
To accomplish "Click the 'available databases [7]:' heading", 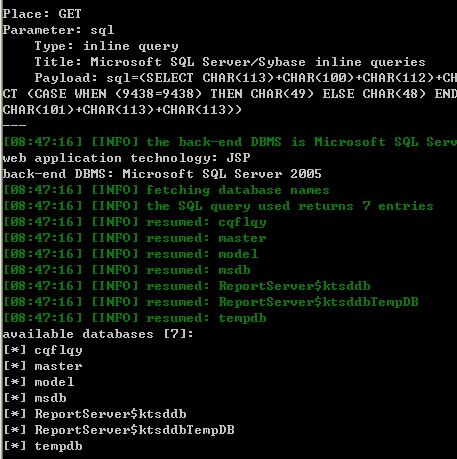I will pos(98,334).
